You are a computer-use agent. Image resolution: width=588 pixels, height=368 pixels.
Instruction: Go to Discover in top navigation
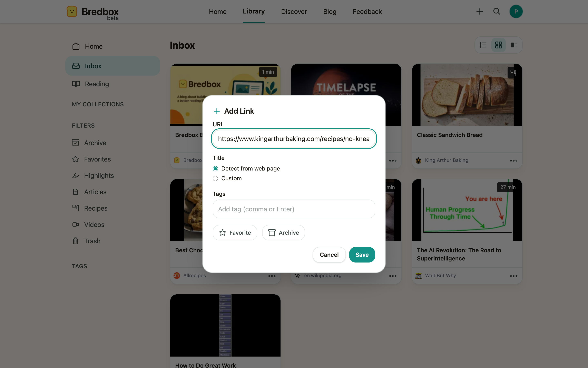[294, 11]
